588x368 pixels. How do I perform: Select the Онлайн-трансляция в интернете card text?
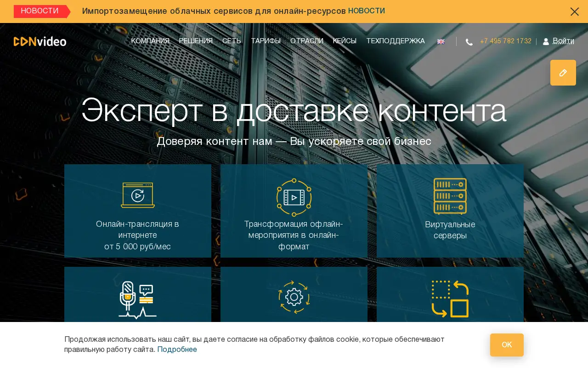click(x=138, y=236)
